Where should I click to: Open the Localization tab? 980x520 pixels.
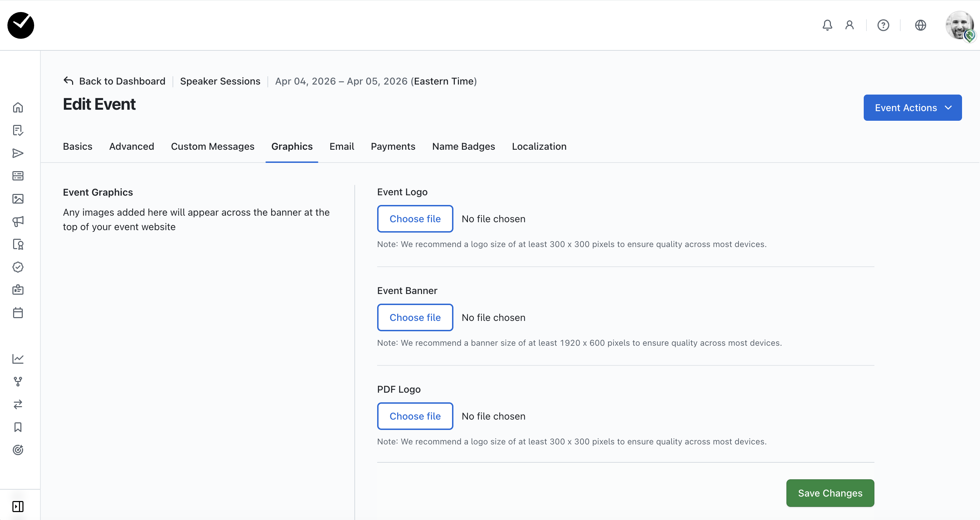539,146
